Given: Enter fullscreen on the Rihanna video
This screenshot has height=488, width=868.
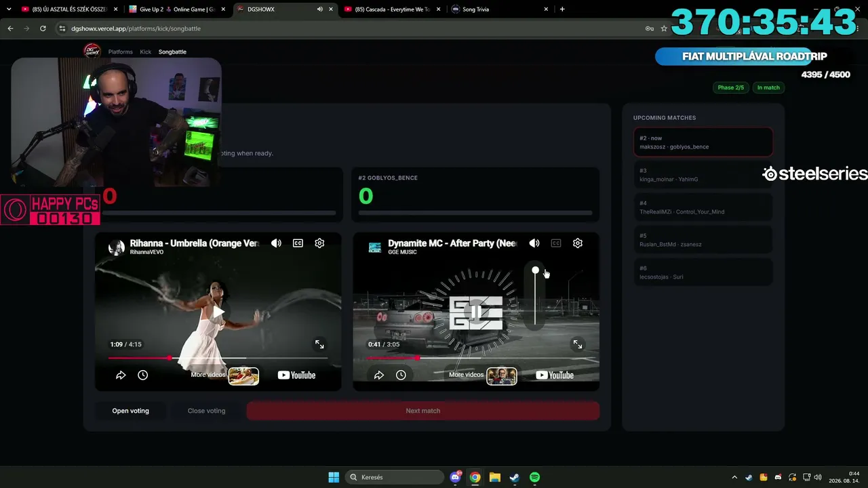Looking at the screenshot, I should pyautogui.click(x=319, y=344).
